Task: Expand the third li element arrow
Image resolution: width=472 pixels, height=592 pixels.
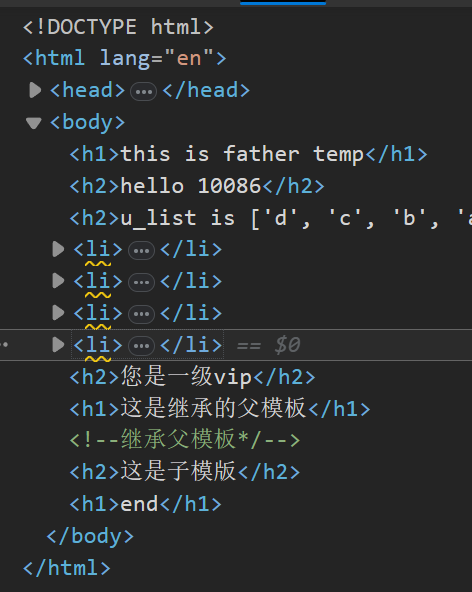Action: click(x=58, y=313)
